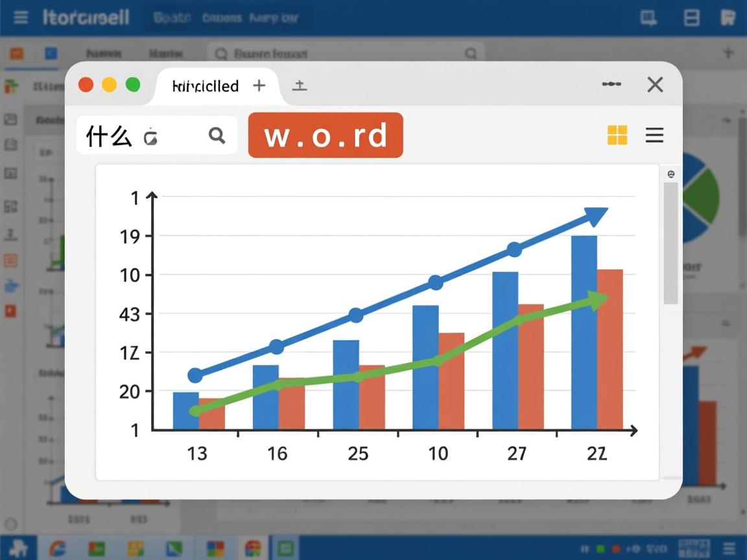The width and height of the screenshot is (747, 560).
Task: Launch the green spreadsheet icon on the taskbar
Action: pos(282,548)
